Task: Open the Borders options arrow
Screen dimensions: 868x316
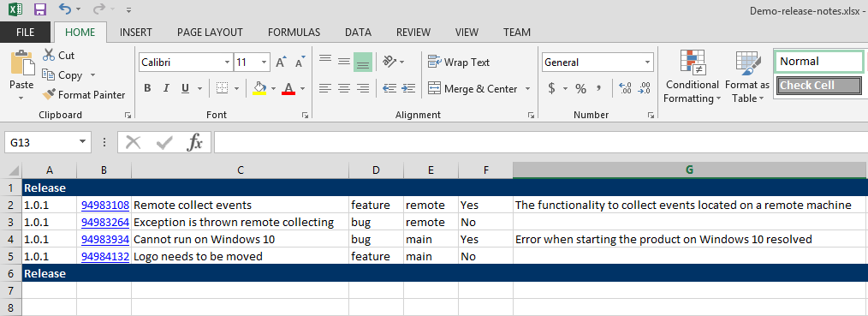Action: [x=236, y=88]
